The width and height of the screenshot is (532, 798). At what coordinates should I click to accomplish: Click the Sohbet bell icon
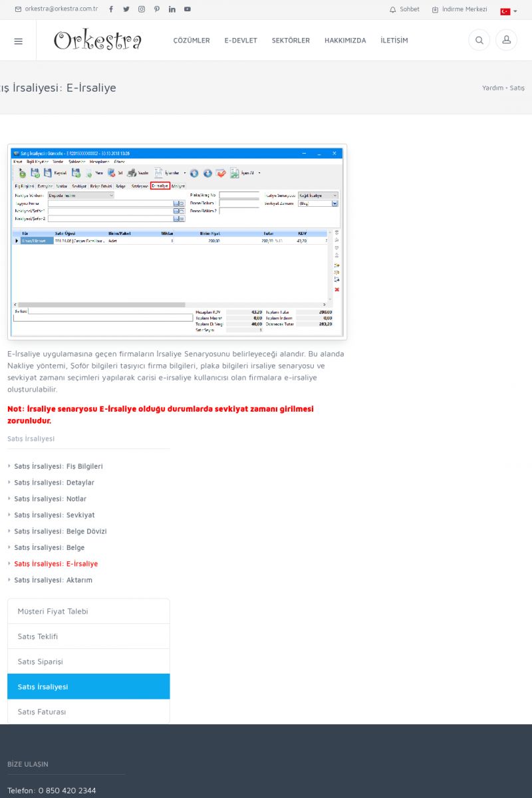pos(393,9)
